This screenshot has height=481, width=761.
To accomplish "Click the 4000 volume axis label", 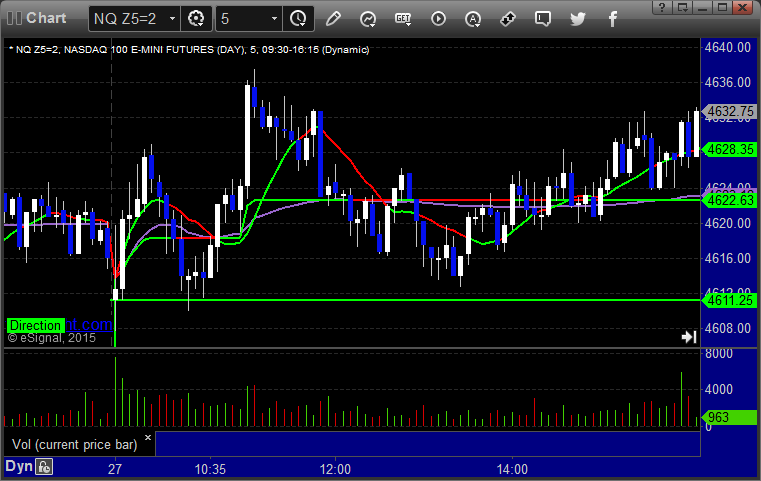I will point(719,389).
